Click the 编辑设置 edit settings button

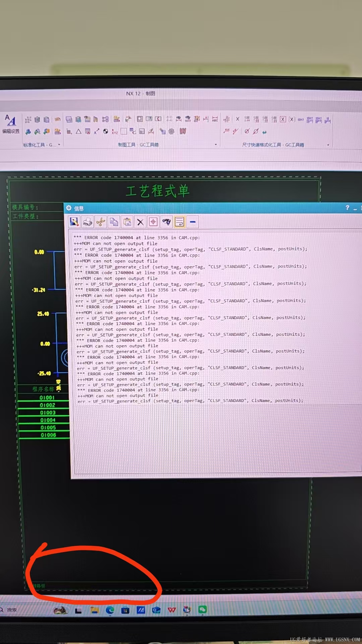click(11, 124)
